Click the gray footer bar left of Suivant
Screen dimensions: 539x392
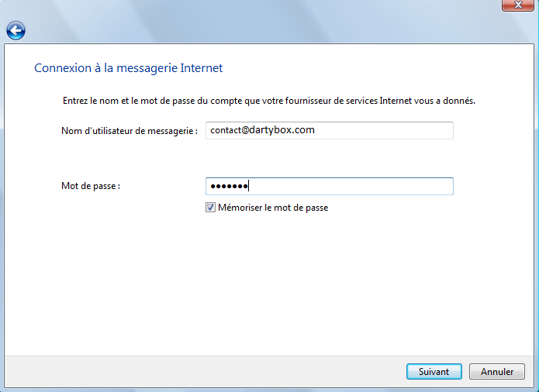click(202, 372)
